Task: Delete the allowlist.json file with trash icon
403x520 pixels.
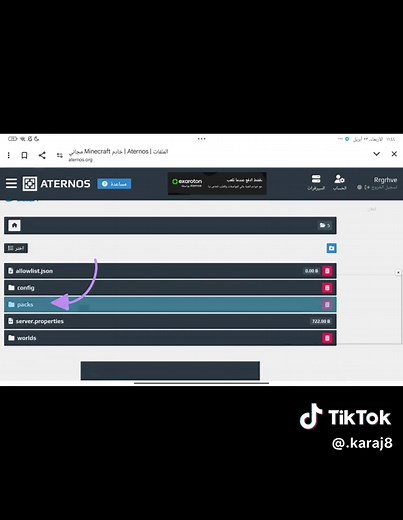Action: [327, 271]
